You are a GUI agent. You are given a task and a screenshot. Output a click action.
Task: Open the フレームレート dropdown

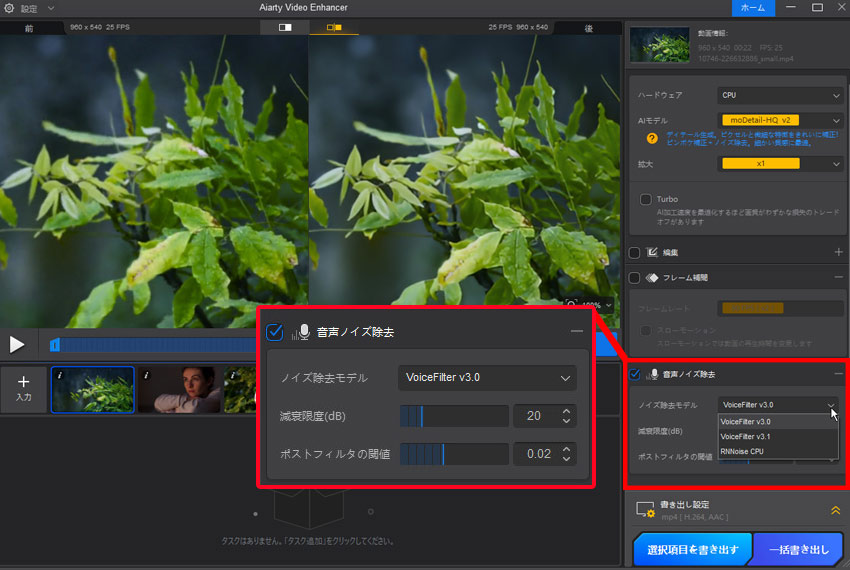tap(780, 308)
